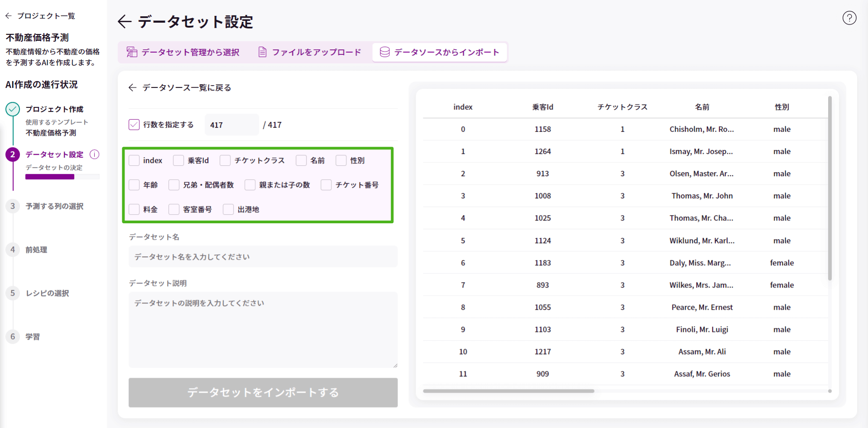Screen dimensions: 868x428
Task: Click step 2 circle icon in progress list
Action: 13,154
